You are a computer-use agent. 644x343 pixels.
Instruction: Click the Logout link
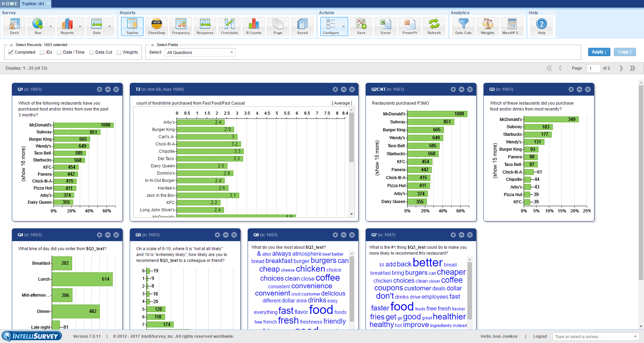pyautogui.click(x=540, y=336)
